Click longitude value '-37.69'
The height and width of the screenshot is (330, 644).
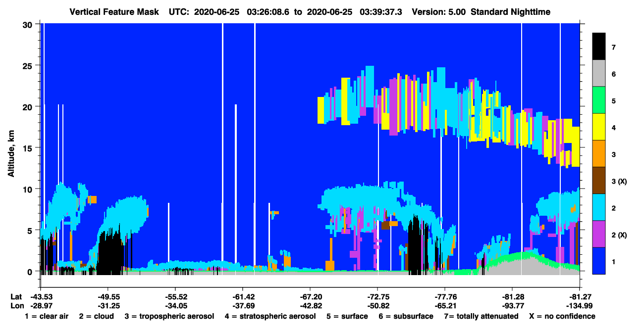tap(242, 306)
